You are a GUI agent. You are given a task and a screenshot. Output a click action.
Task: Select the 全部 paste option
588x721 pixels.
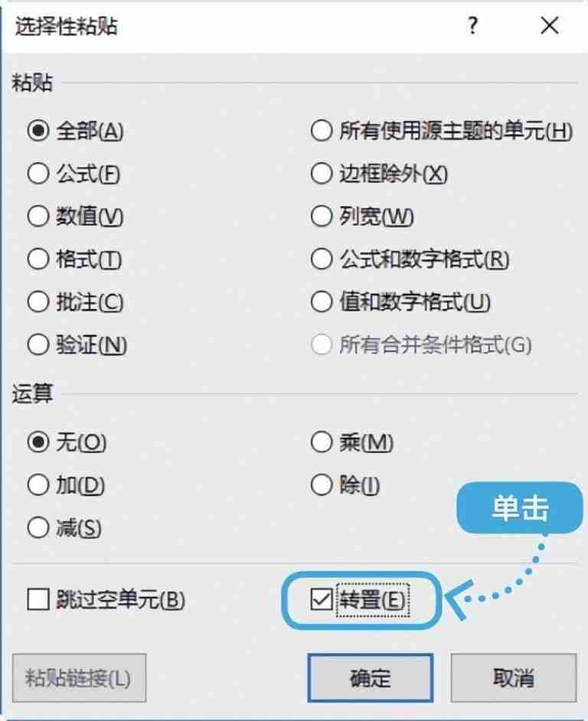pyautogui.click(x=38, y=131)
